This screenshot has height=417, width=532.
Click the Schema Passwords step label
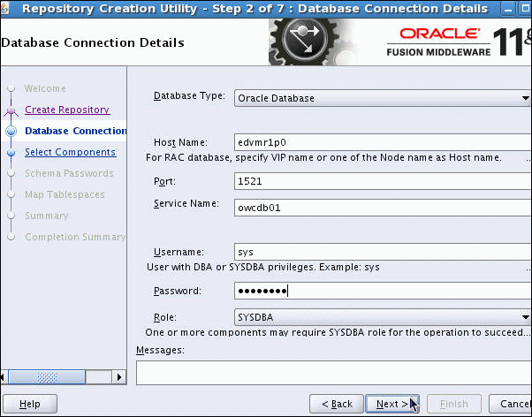69,173
